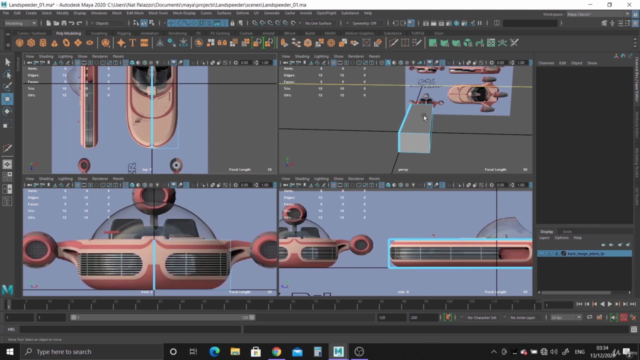Screen dimensions: 640x360
Task: Click the Layer Editor horizontal scrollbar
Action: coord(576,292)
